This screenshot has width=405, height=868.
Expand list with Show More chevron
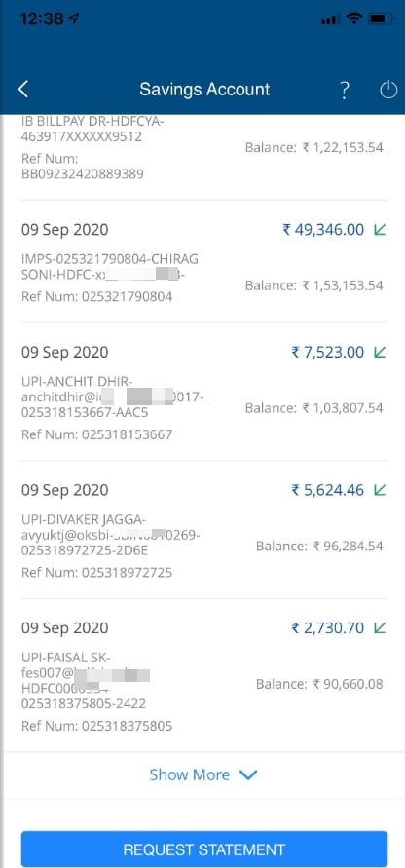[x=248, y=775]
